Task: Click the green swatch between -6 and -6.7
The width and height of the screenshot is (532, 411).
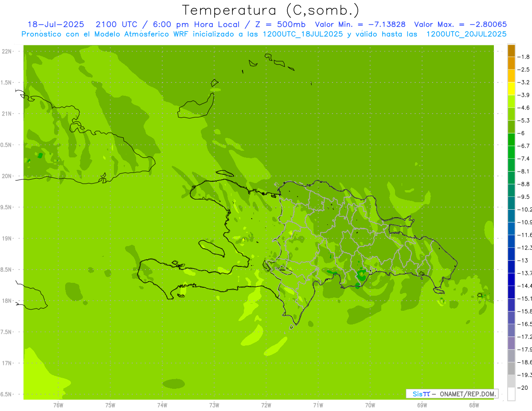Action: [511, 140]
